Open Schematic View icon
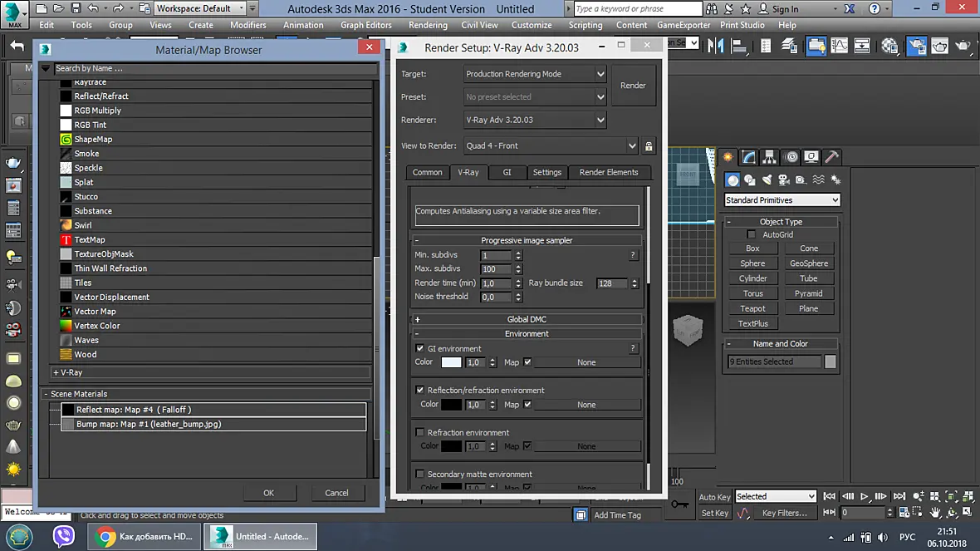 [863, 46]
